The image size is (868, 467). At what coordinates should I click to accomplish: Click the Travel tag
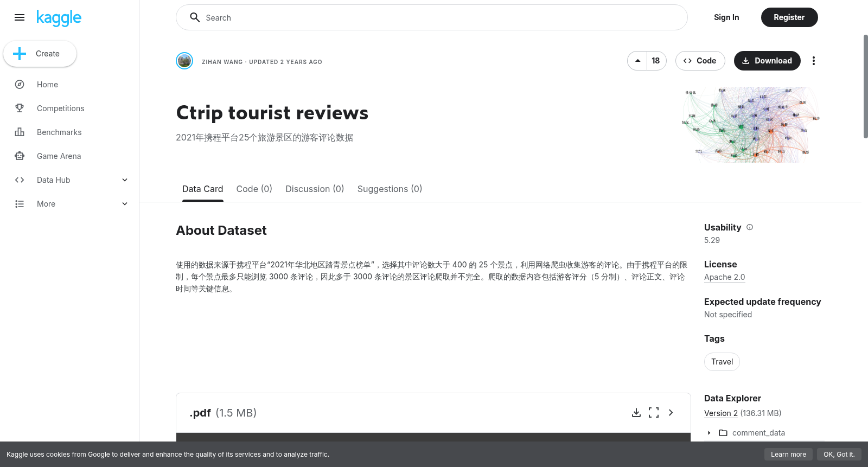pos(722,362)
